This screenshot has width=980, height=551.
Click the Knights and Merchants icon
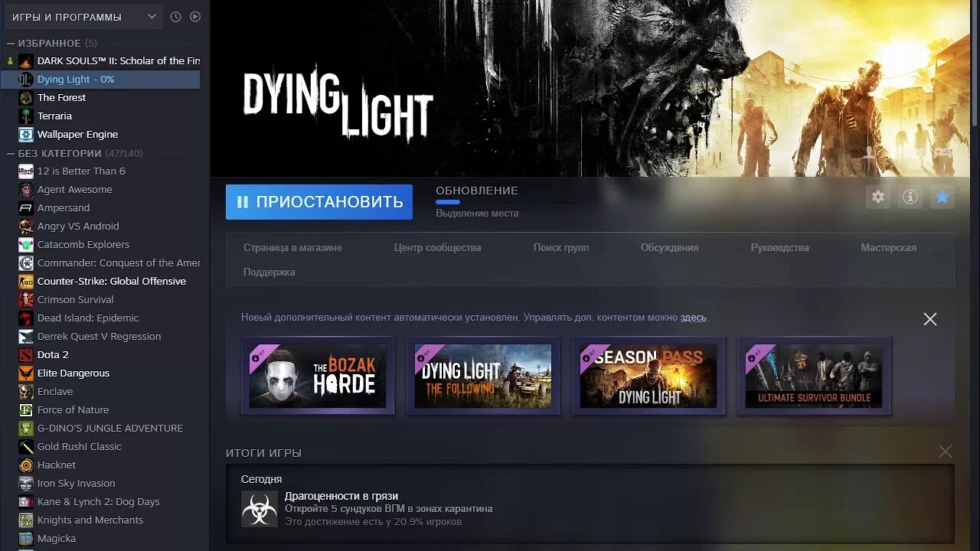click(x=26, y=520)
